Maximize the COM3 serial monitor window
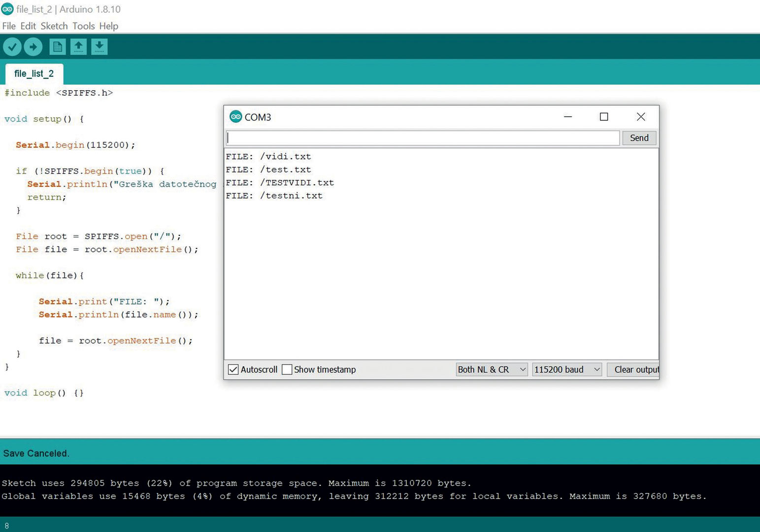Screen dimensions: 760x532 tap(604, 117)
